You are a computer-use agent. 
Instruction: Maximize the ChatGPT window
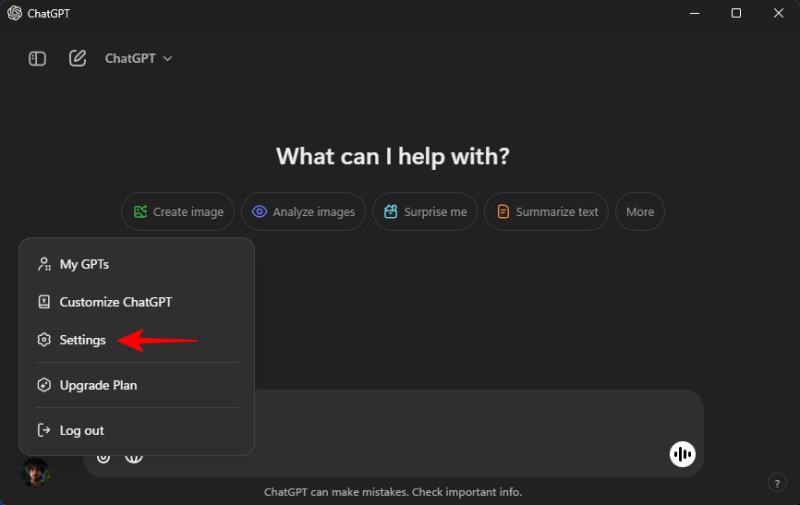click(x=736, y=13)
